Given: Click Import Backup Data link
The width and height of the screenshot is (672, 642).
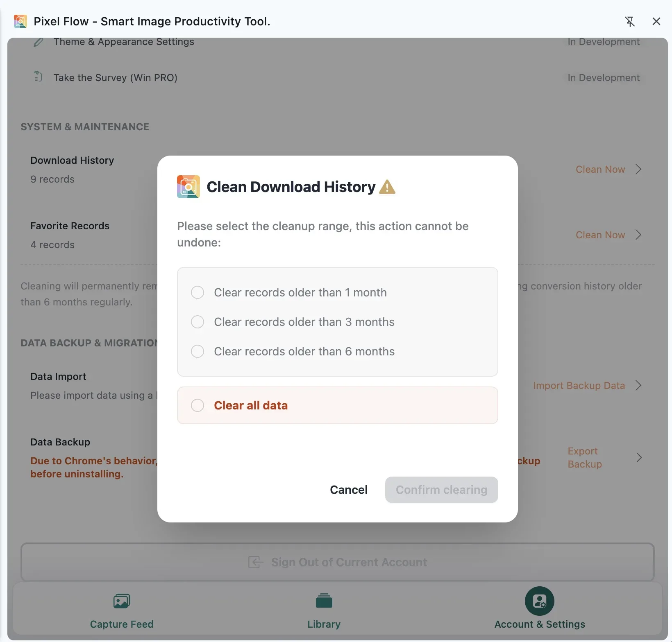Looking at the screenshot, I should pyautogui.click(x=579, y=386).
